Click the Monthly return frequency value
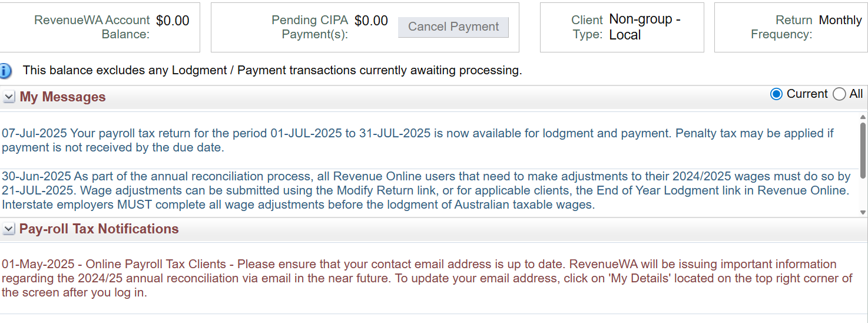The width and height of the screenshot is (868, 323). [x=840, y=20]
